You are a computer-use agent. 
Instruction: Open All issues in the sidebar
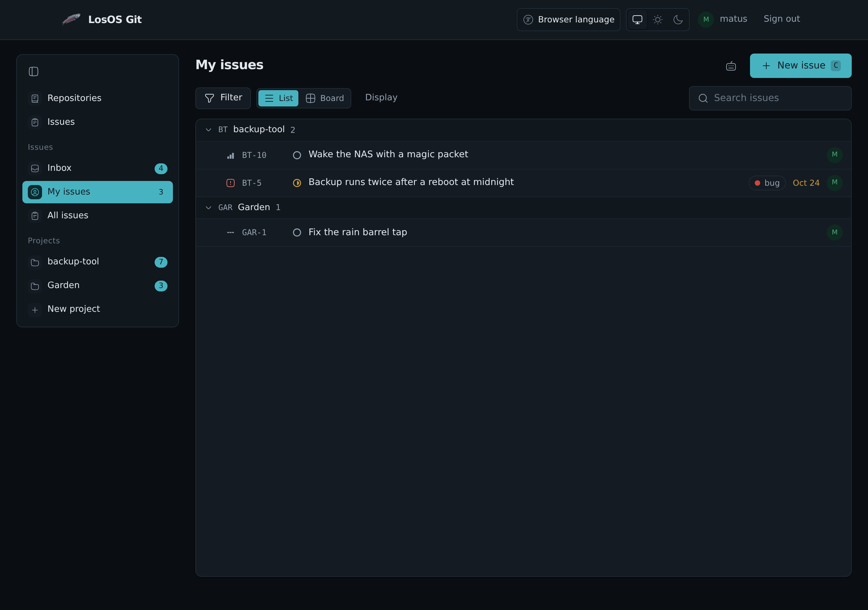click(98, 216)
